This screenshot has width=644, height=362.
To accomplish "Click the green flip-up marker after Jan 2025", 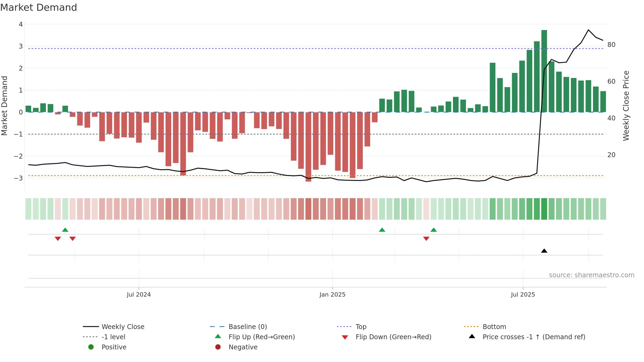I will click(x=382, y=230).
